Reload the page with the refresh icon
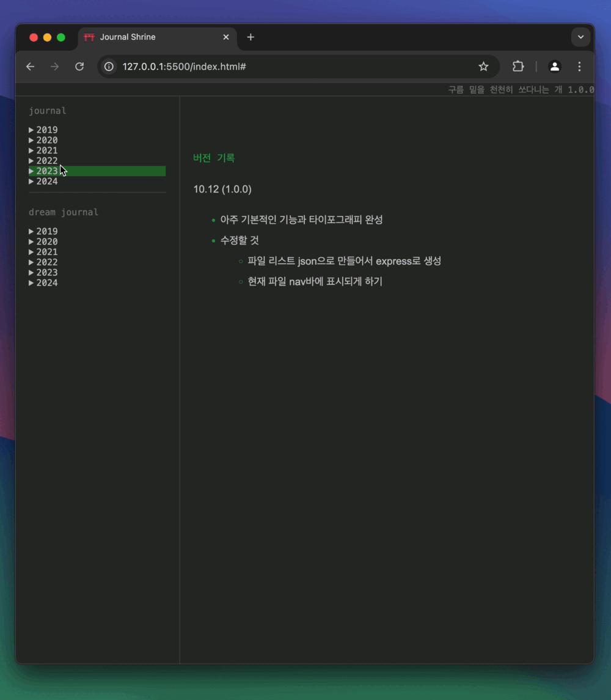Image resolution: width=611 pixels, height=700 pixels. (79, 67)
